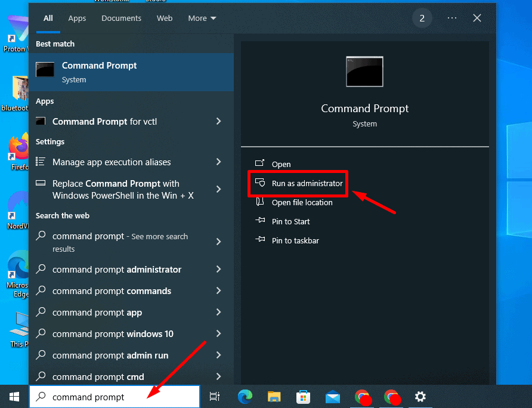Click the Open arrow icon
The width and height of the screenshot is (532, 408).
point(259,163)
